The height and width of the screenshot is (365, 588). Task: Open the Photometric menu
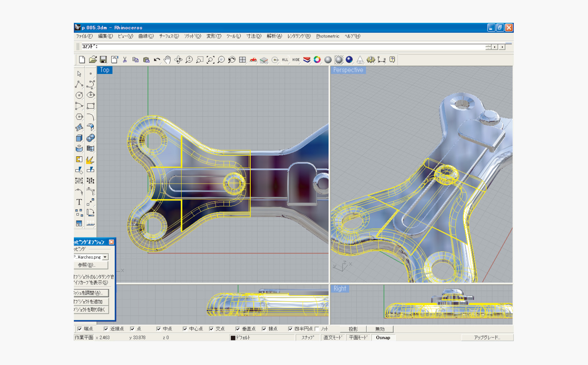(327, 36)
